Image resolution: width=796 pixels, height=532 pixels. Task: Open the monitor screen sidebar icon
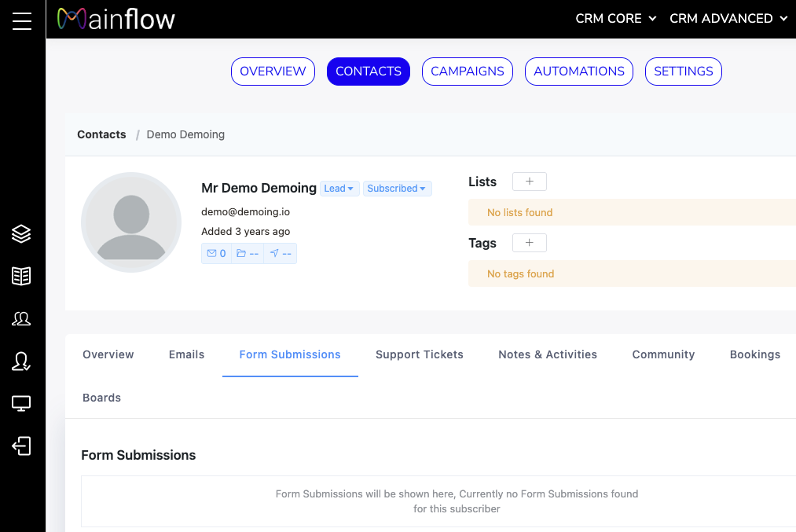[21, 404]
